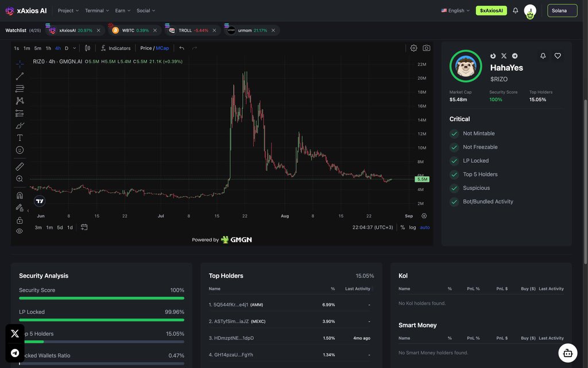Activate the chart zoom-in tool
588x368 pixels.
tap(20, 179)
